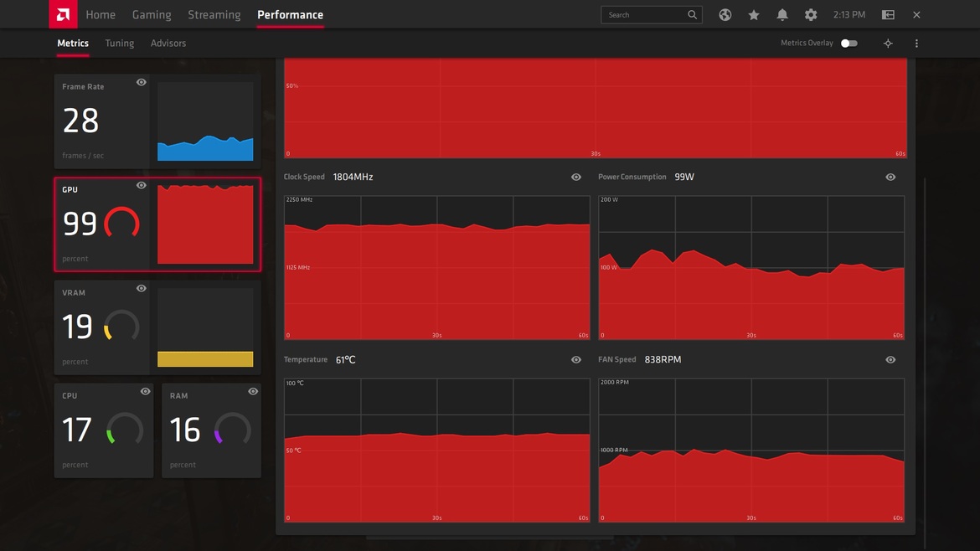Click the Clock Speed graph
The height and width of the screenshot is (551, 980).
(x=437, y=268)
